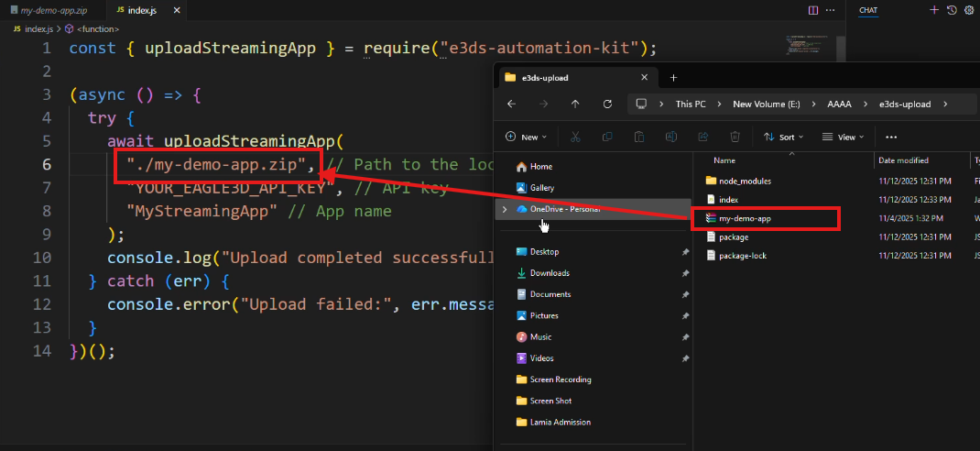Open the editor More Actions ellipsis menu
Image resolution: width=980 pixels, height=451 pixels.
(x=831, y=10)
